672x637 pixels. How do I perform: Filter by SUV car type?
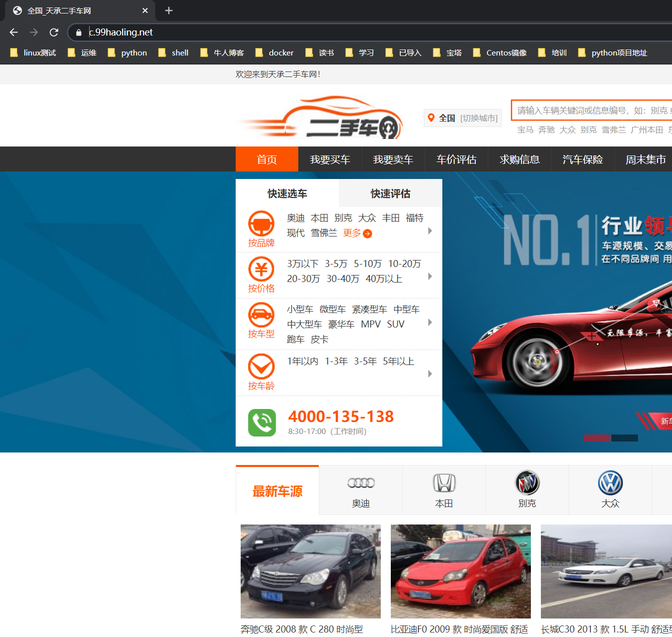pyautogui.click(x=395, y=324)
